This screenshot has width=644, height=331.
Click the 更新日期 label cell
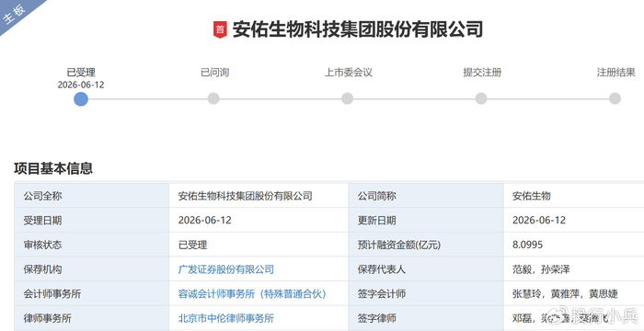(x=426, y=220)
